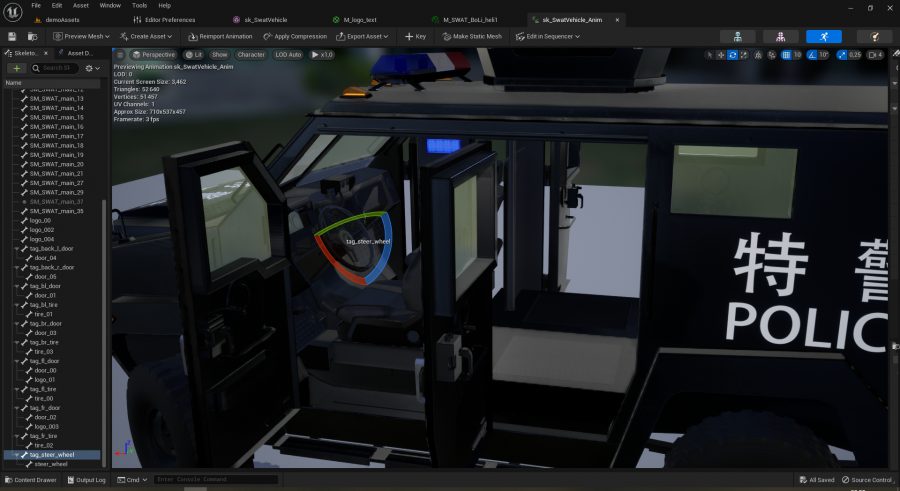Screen dimensions: 900x491
Task: Open the Physics asset mode
Action: [875, 37]
